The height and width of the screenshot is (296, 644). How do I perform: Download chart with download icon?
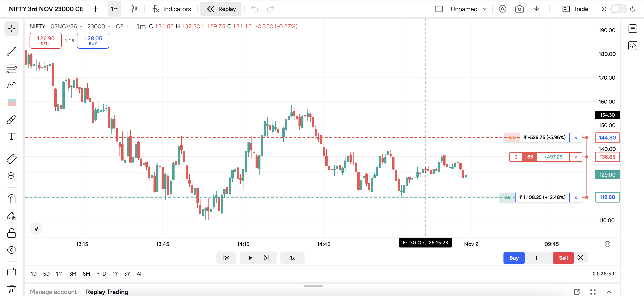coord(537,9)
